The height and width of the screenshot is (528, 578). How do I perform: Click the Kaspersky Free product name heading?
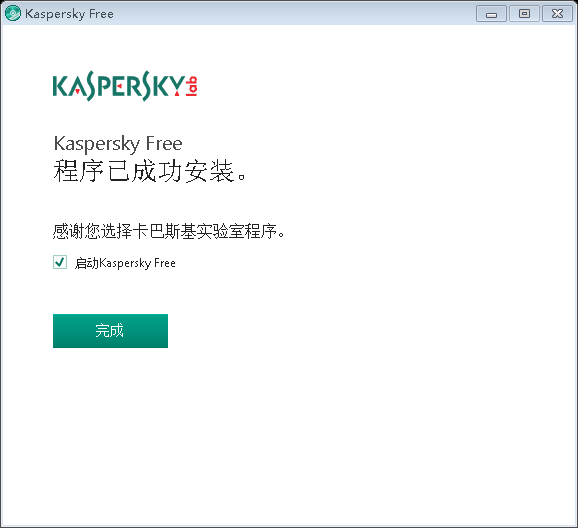click(118, 143)
